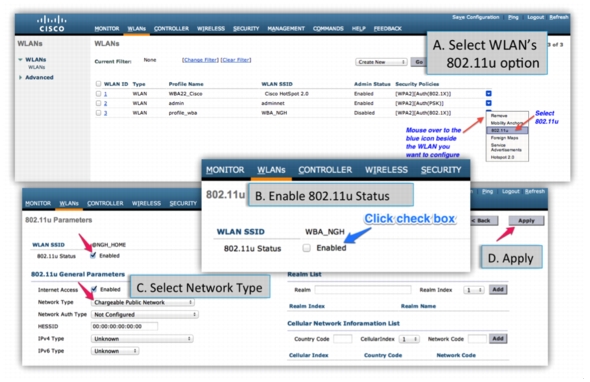Uncheck 802.11u Status Enabled under @NGH_HOME
This screenshot has width=590, height=382.
pyautogui.click(x=93, y=256)
